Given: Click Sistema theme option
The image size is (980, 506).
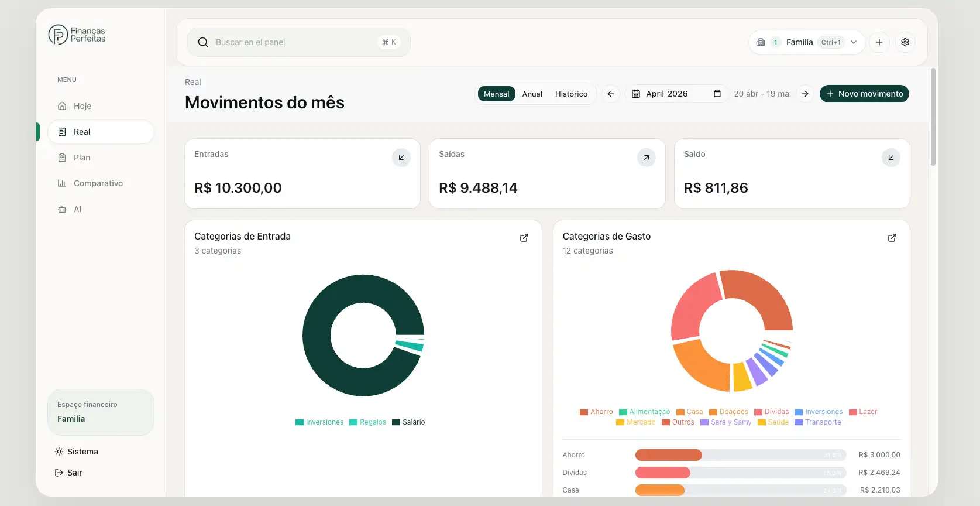Looking at the screenshot, I should [76, 452].
